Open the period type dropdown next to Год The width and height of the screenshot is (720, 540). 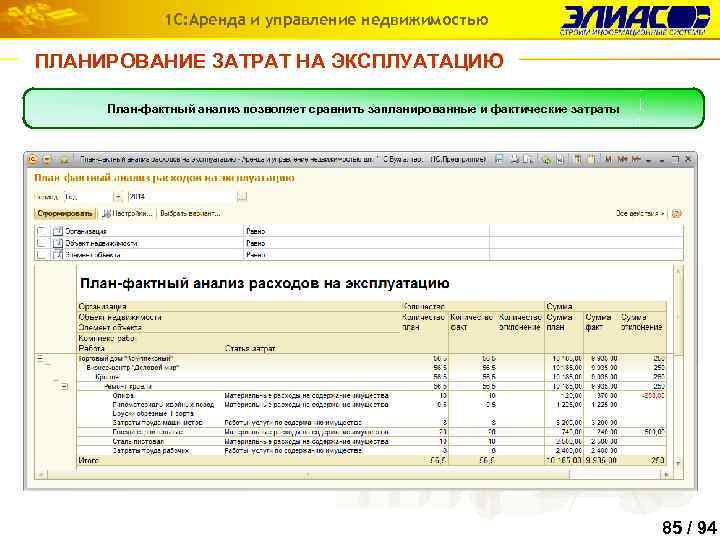click(x=118, y=197)
